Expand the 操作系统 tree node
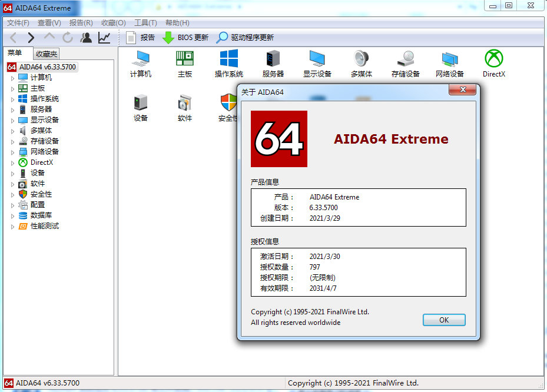 click(12, 99)
